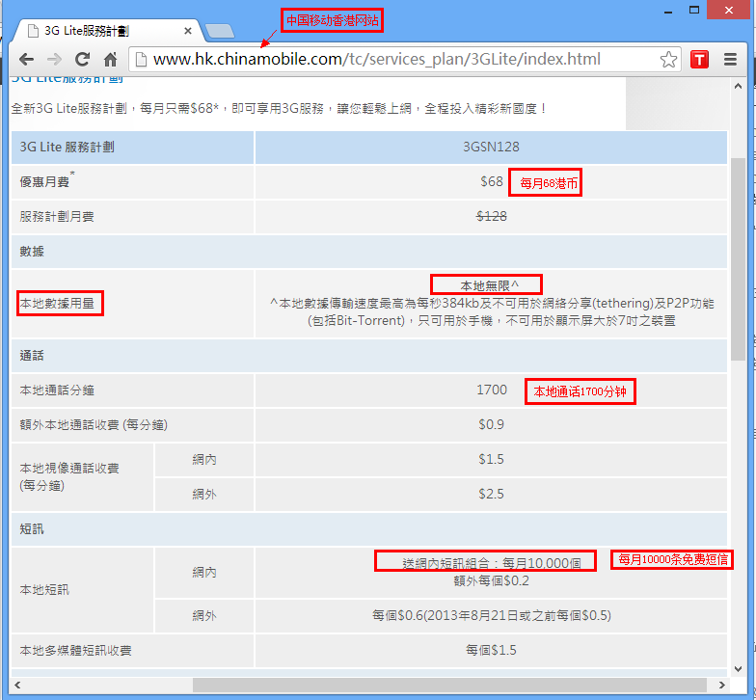This screenshot has height=700, width=756.
Task: Click the 本地短訊 row label
Action: point(44,590)
